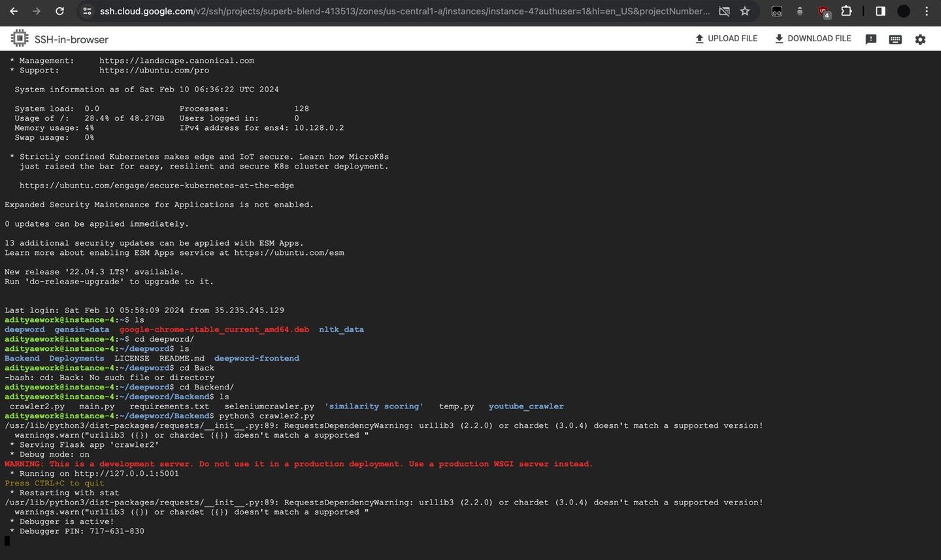The image size is (941, 560).
Task: Click the secure-kubernetes-at-the-edge URL
Action: 157,186
